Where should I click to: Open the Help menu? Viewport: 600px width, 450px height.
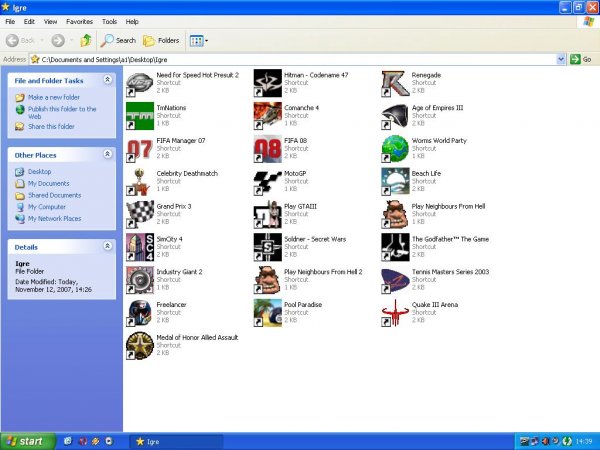[132, 22]
